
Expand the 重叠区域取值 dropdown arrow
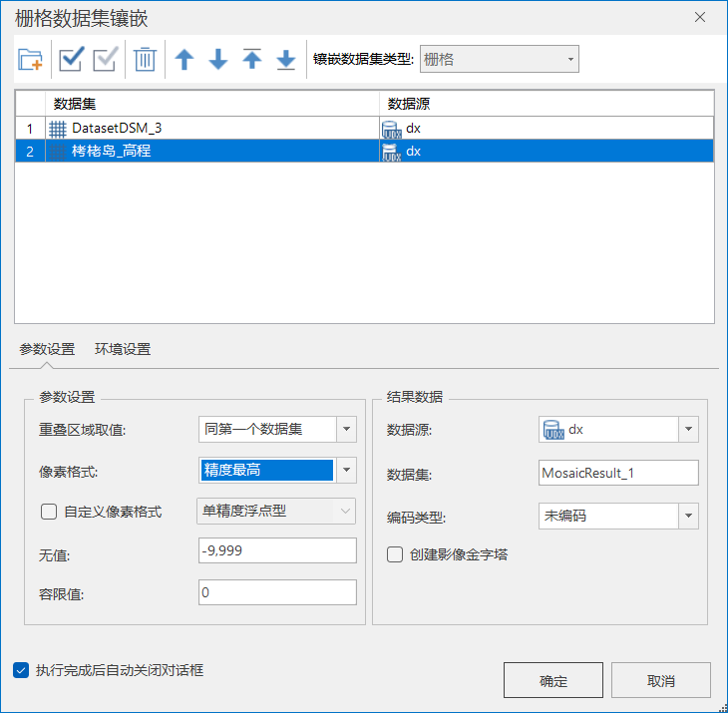(346, 429)
